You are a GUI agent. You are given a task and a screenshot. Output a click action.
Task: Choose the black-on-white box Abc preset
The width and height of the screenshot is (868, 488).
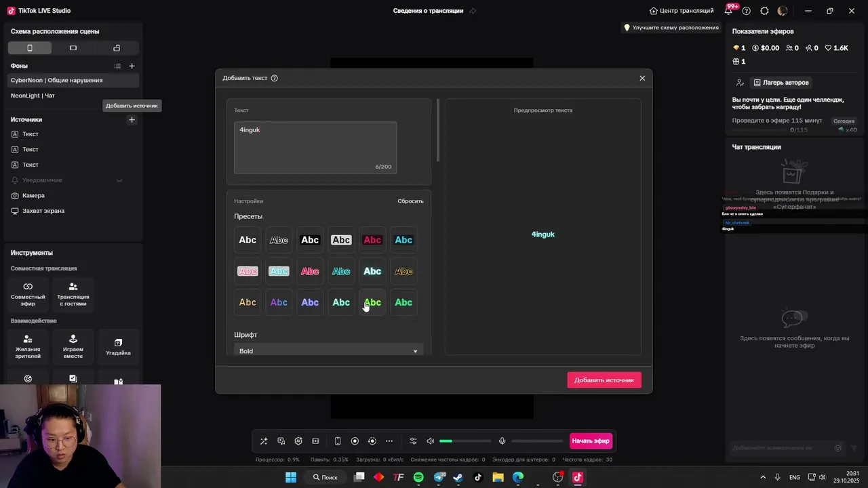[341, 240]
